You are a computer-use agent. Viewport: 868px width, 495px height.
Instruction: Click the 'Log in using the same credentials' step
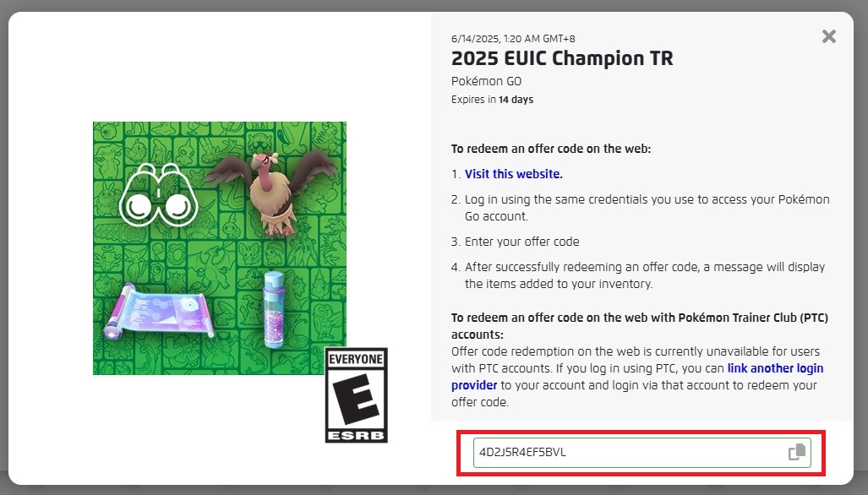(x=647, y=200)
